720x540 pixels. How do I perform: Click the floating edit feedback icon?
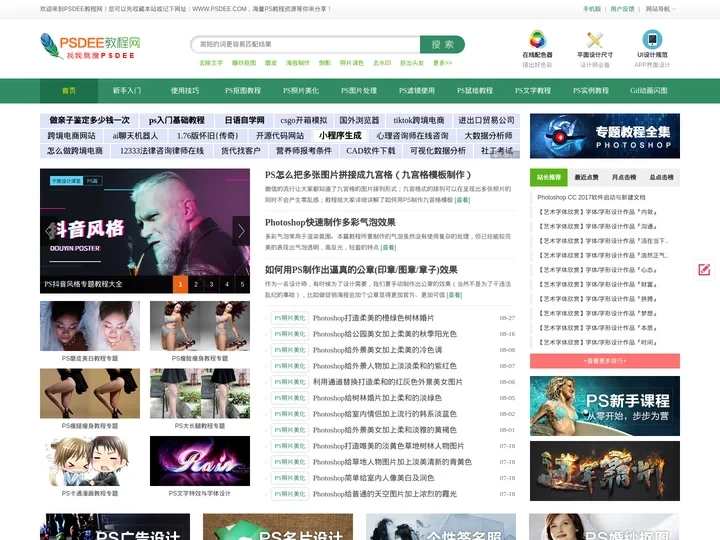pos(704,270)
